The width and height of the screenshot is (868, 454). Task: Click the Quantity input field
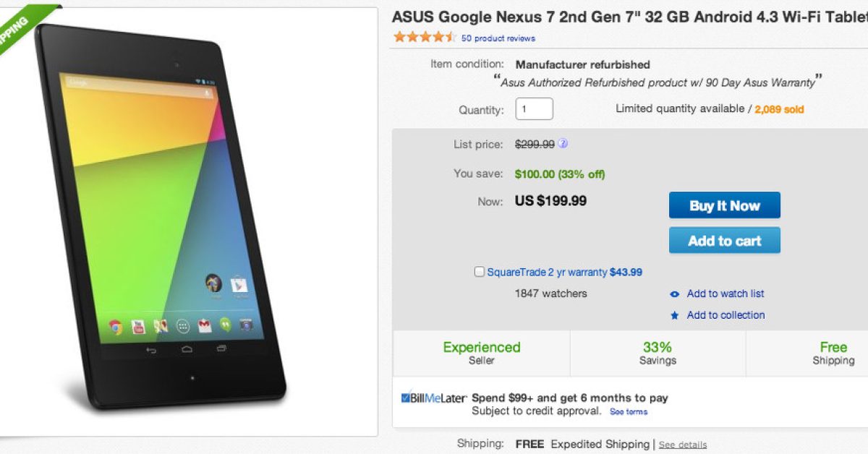click(x=534, y=109)
